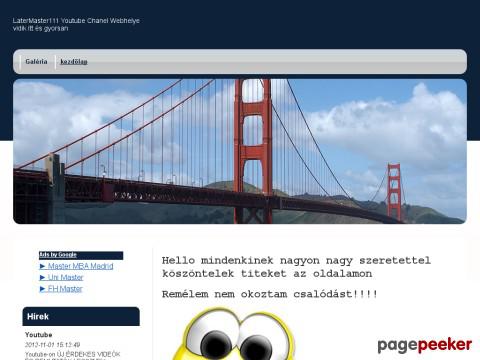The image size is (480, 360).
Task: Open the Galéria menu item
Action: click(36, 62)
